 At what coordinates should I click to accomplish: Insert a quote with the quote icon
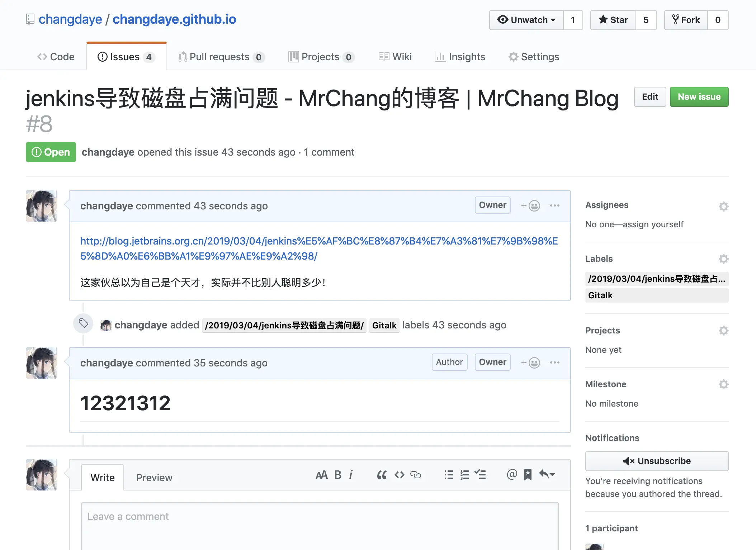tap(382, 475)
